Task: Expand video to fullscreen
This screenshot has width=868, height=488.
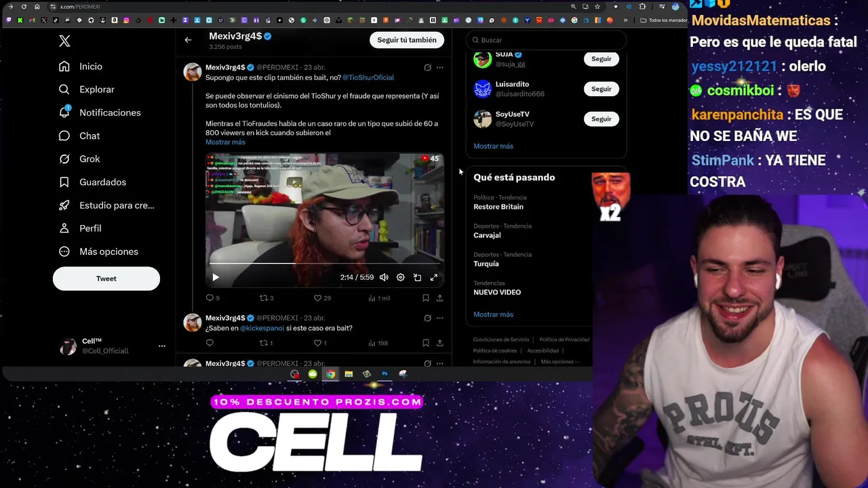Action: 434,277
